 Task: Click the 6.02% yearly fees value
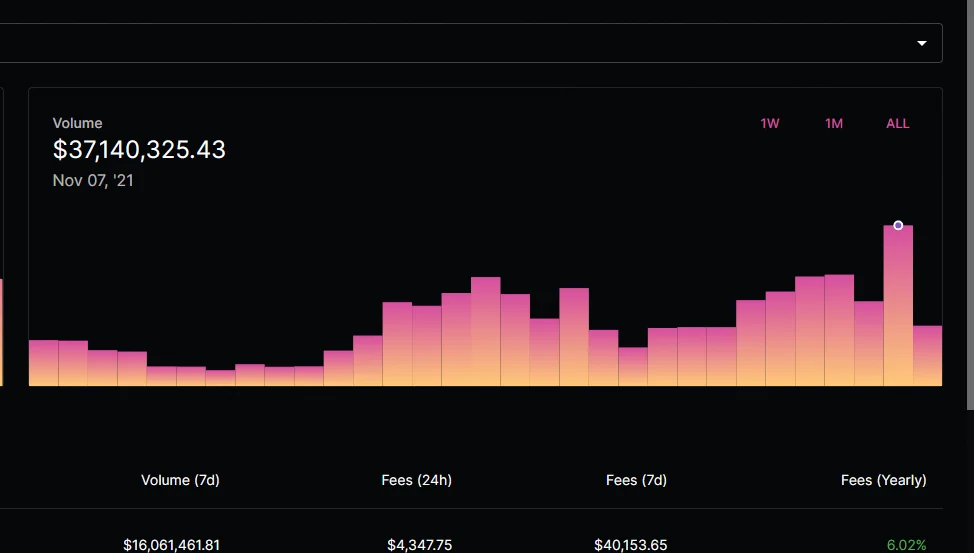(906, 545)
